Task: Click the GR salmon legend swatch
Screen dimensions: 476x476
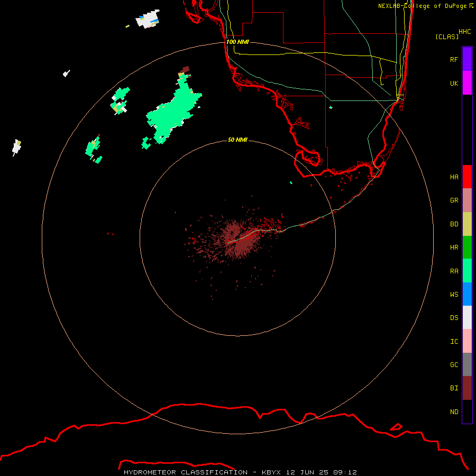Action: coord(467,200)
